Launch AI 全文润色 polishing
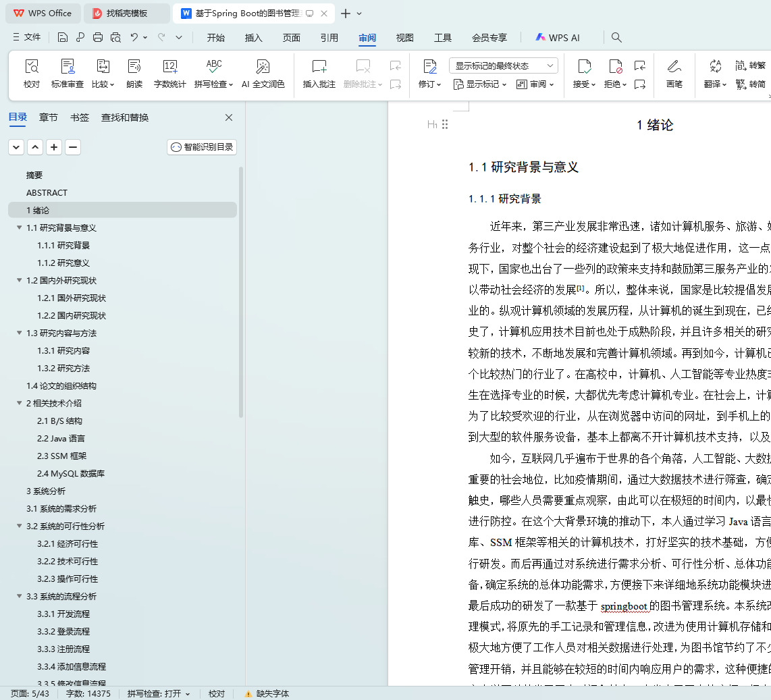The image size is (771, 700). click(x=263, y=74)
